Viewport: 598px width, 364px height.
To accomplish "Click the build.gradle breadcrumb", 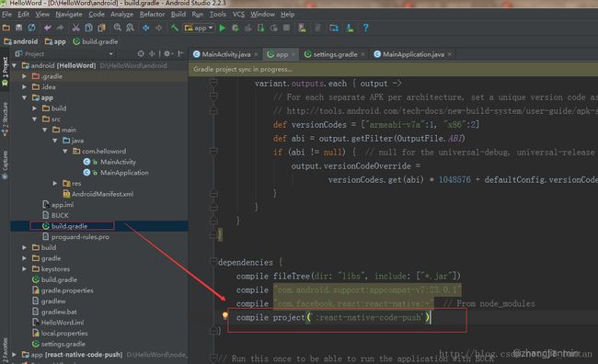I will pos(96,41).
